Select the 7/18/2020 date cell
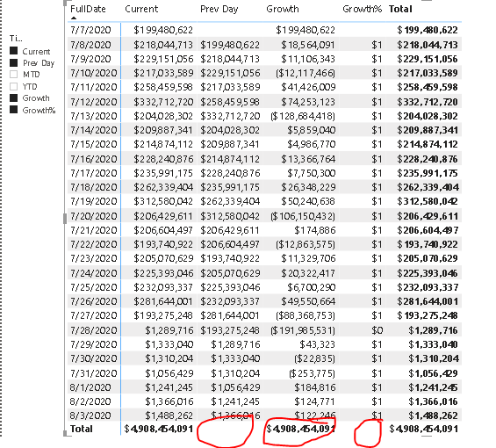This screenshot has height=448, width=496. pyautogui.click(x=94, y=187)
